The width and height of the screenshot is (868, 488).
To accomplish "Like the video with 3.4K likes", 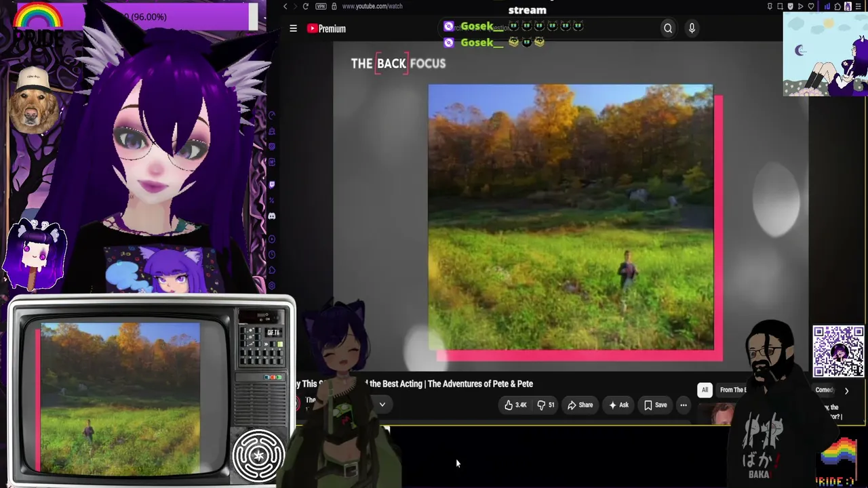I will click(515, 405).
